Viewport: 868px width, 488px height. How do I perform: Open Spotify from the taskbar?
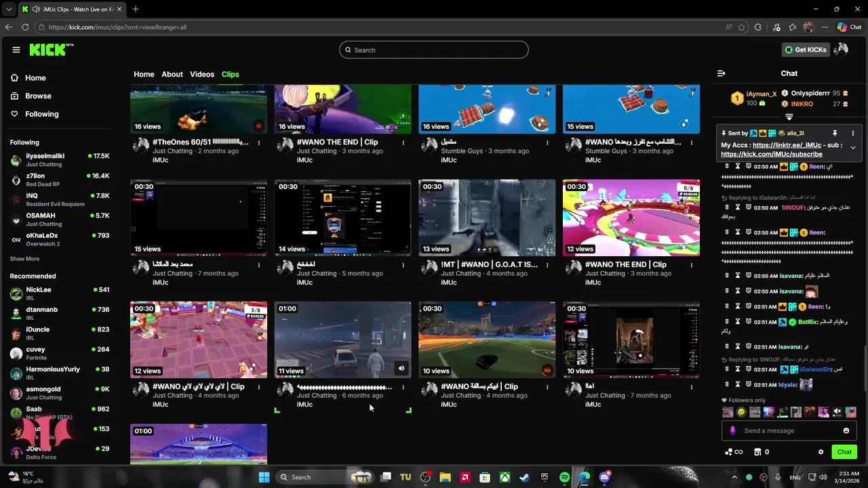pyautogui.click(x=564, y=477)
